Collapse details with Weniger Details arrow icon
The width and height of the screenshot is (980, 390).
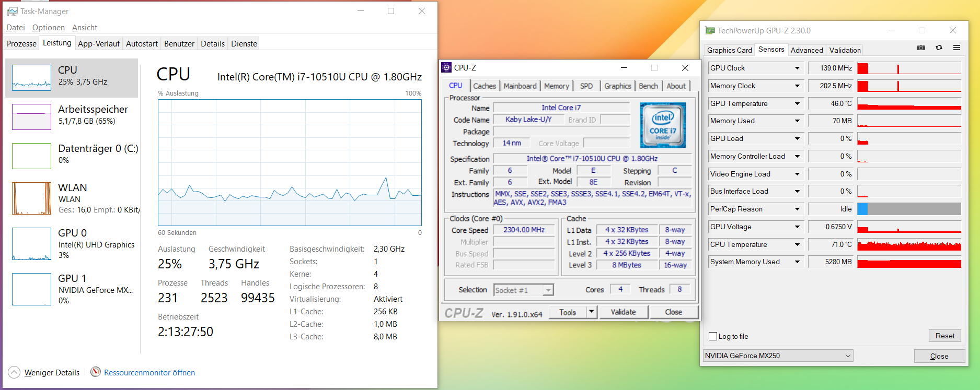(x=14, y=372)
